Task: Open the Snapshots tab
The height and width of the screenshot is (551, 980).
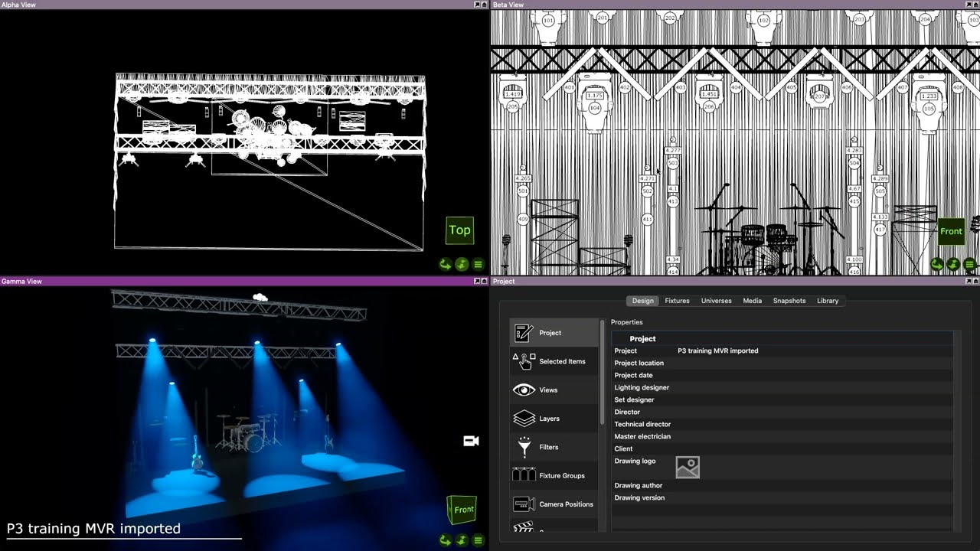Action: click(x=789, y=301)
